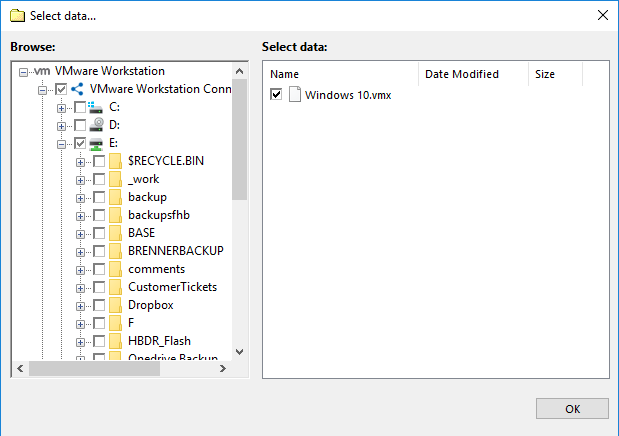Confirm selection with the OK button
Viewport: 619px width, 436px height.
pos(572,409)
